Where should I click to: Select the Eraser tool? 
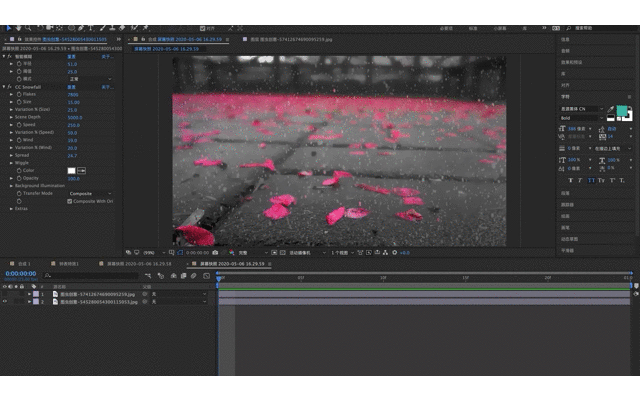click(x=122, y=28)
